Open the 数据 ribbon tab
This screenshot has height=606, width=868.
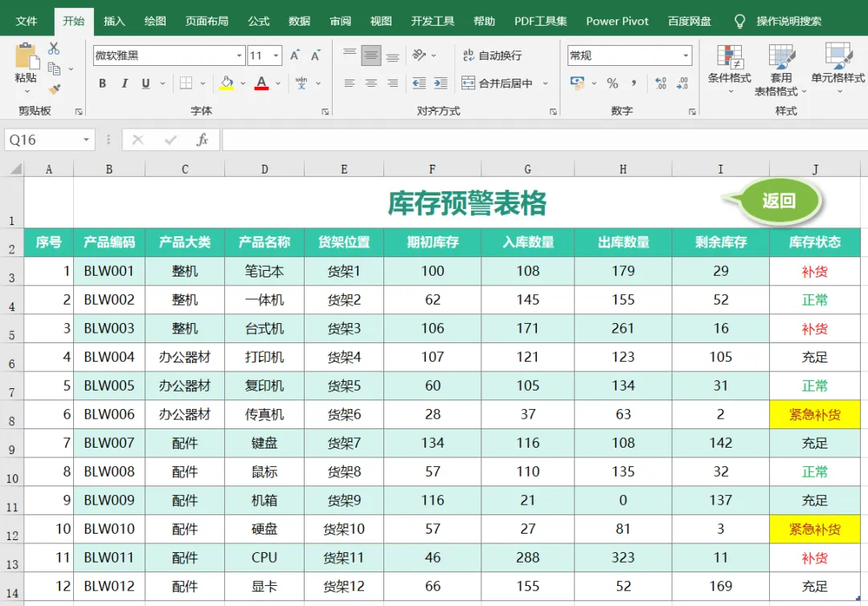point(300,21)
